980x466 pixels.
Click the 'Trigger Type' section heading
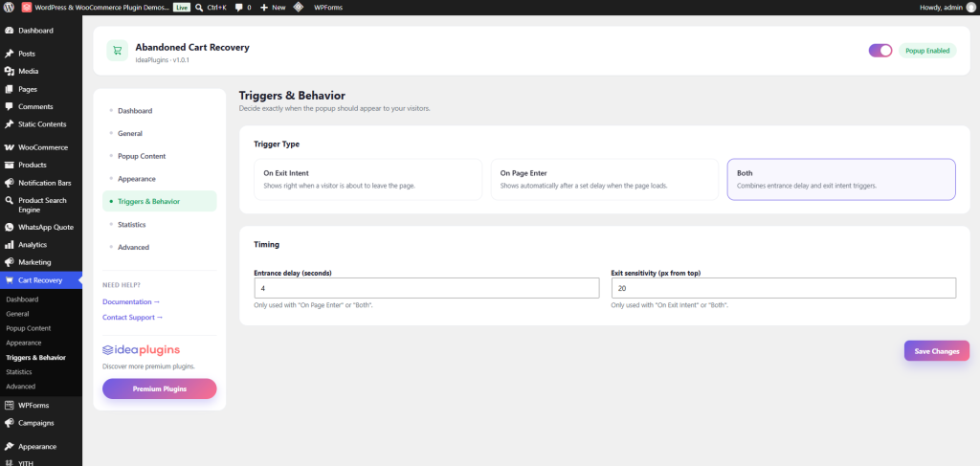tap(277, 144)
